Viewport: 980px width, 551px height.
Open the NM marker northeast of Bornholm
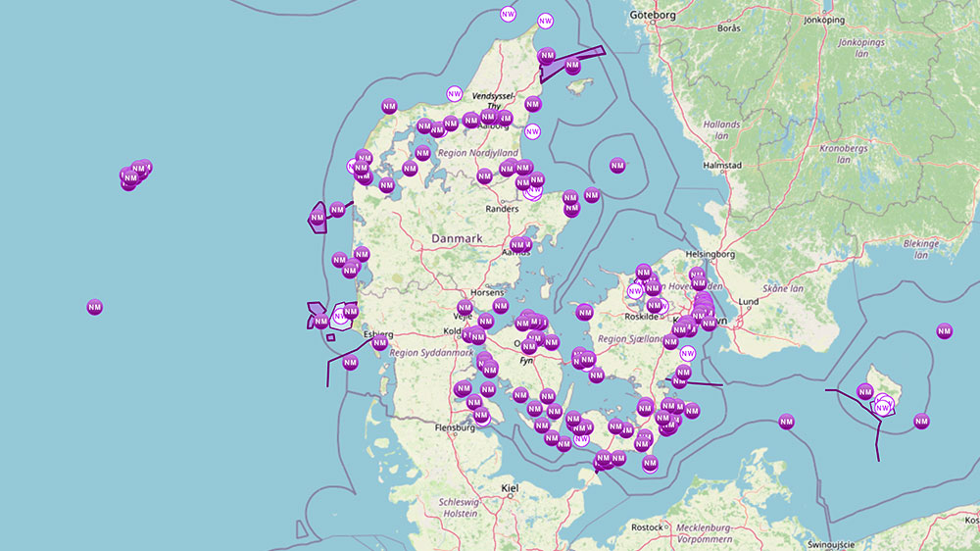coord(944,331)
